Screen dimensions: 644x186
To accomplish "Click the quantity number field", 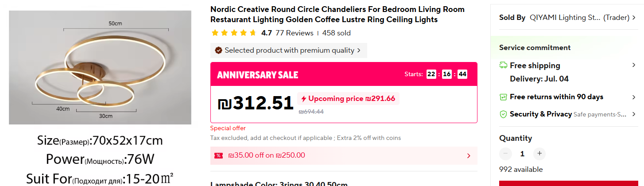I will coord(522,154).
